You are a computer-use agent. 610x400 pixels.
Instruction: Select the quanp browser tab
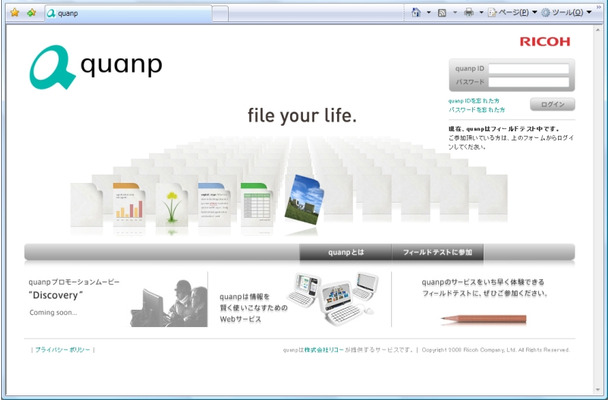point(128,13)
